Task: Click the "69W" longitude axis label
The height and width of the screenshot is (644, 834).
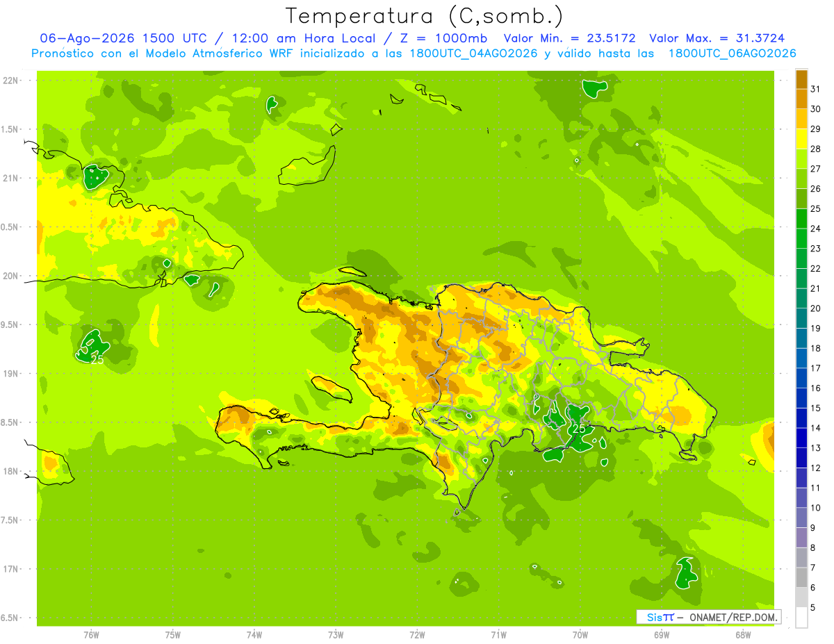Action: point(662,635)
